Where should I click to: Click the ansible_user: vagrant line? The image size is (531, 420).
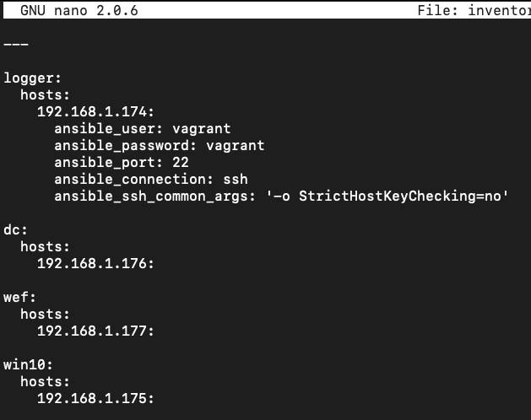tap(143, 128)
